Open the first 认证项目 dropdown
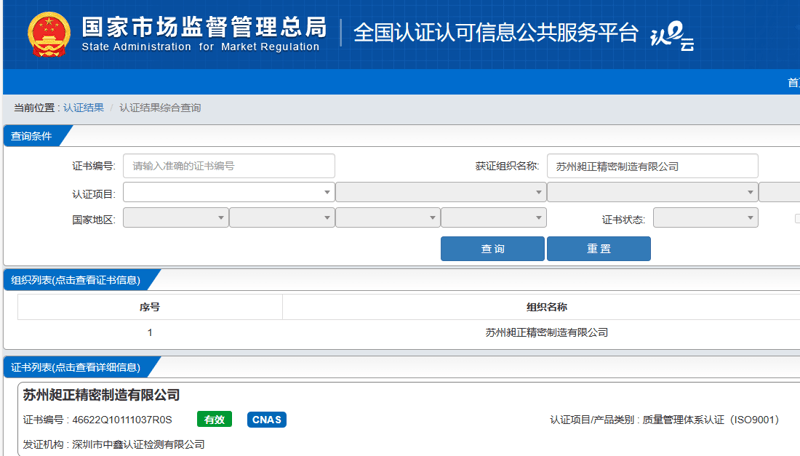 pos(229,192)
